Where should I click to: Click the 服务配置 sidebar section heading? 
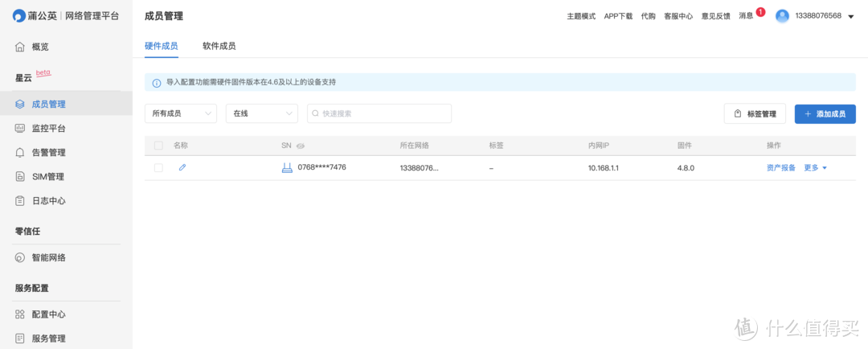pyautogui.click(x=31, y=289)
